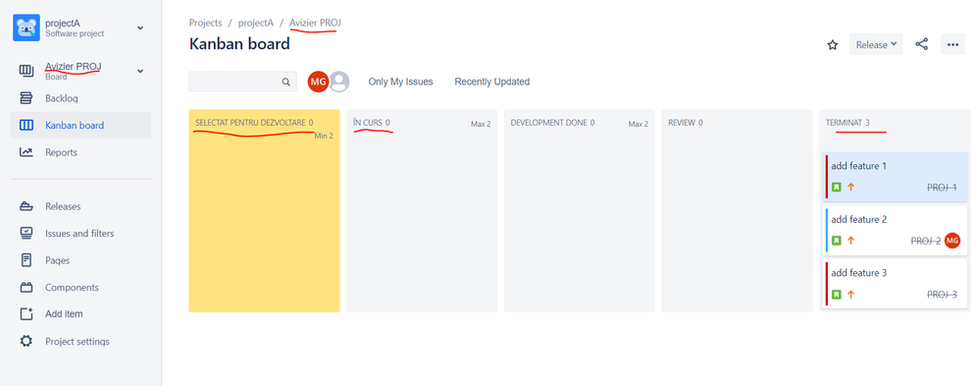Click the Avizier PROJ breadcrumb link

pos(315,23)
